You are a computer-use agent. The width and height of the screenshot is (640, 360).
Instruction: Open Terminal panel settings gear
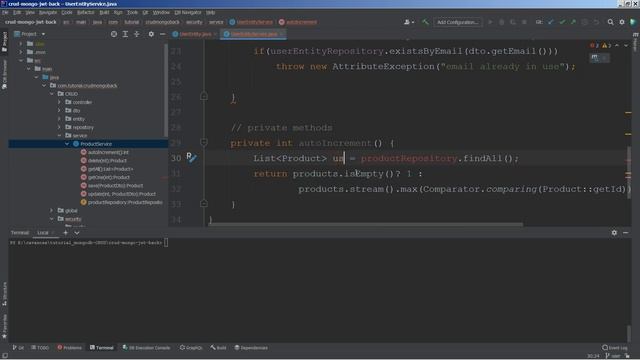[x=614, y=233]
